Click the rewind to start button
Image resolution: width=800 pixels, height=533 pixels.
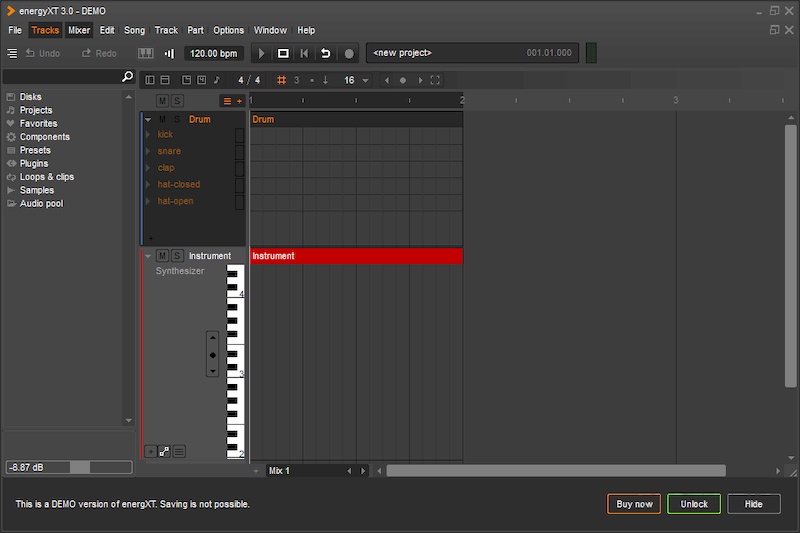coord(304,53)
